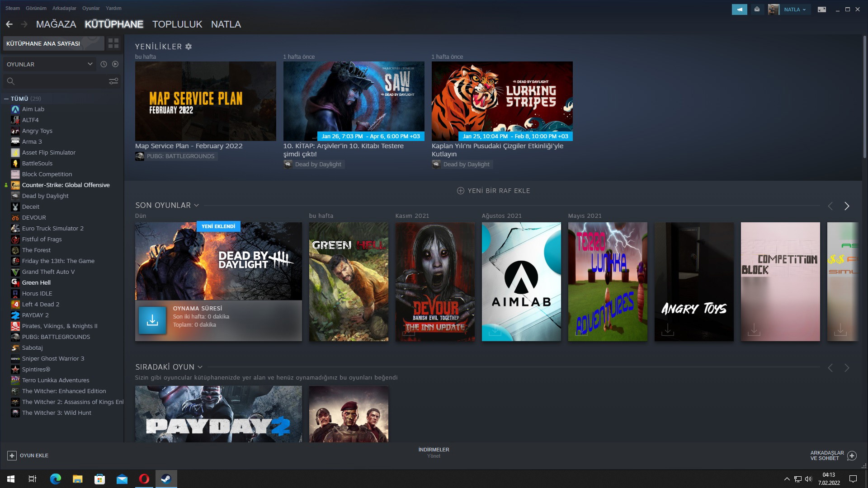The width and height of the screenshot is (868, 488).
Task: Open NATLA account dropdown
Action: pyautogui.click(x=795, y=9)
